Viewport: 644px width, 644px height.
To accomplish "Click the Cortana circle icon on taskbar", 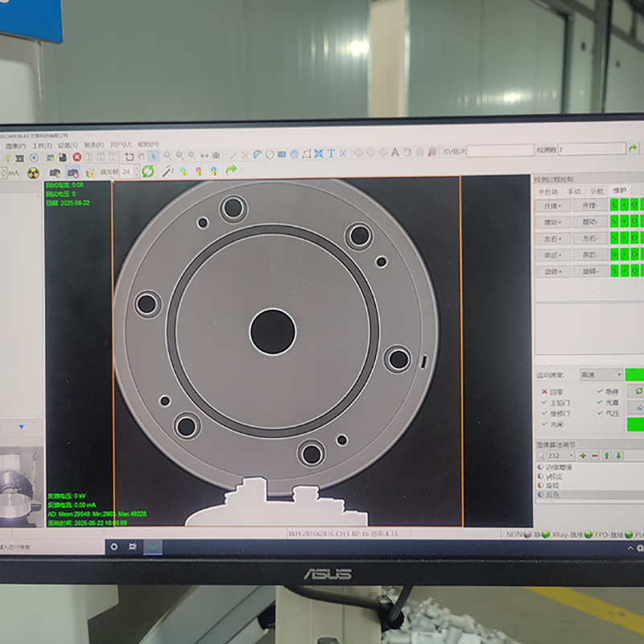I will tap(114, 547).
